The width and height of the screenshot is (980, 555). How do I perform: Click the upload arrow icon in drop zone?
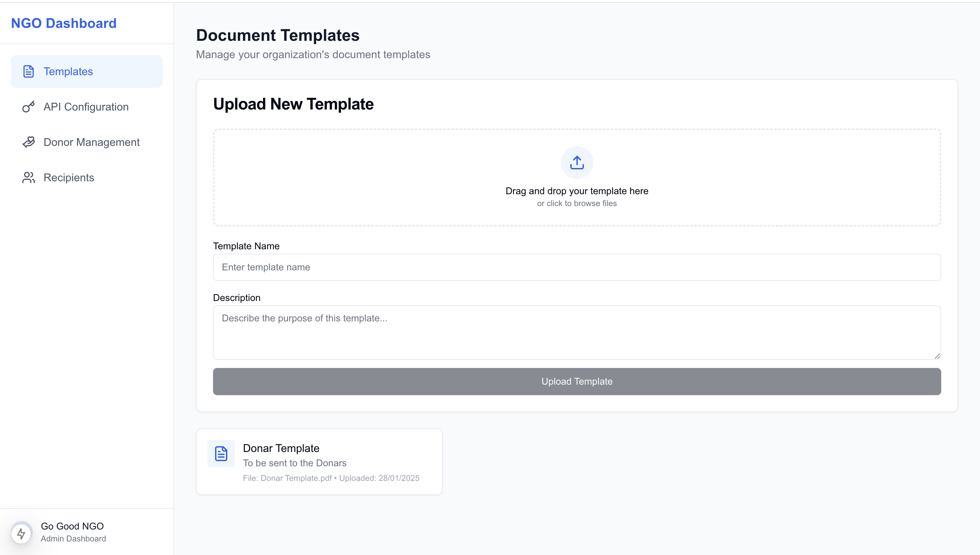click(x=576, y=163)
